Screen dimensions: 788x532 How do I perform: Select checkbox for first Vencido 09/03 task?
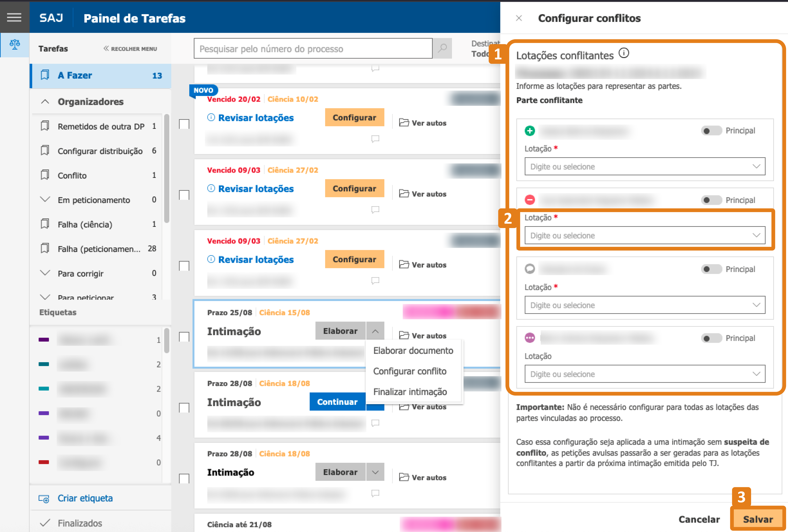[184, 195]
